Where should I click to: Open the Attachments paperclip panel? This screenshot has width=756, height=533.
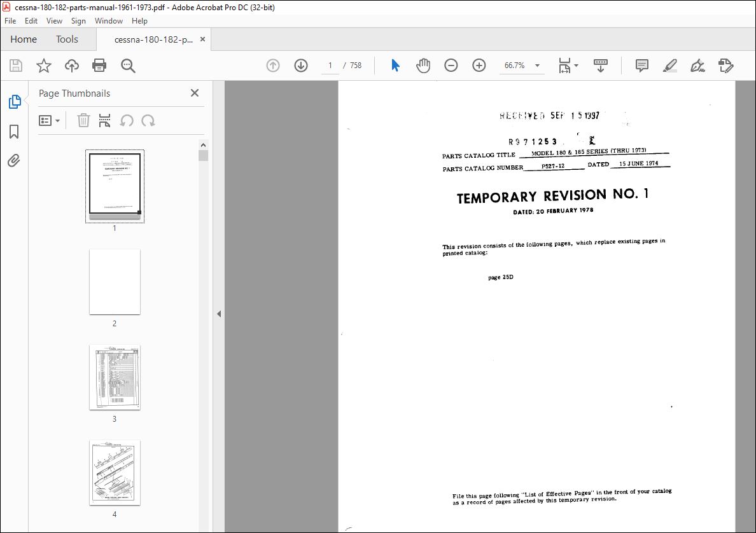(14, 160)
